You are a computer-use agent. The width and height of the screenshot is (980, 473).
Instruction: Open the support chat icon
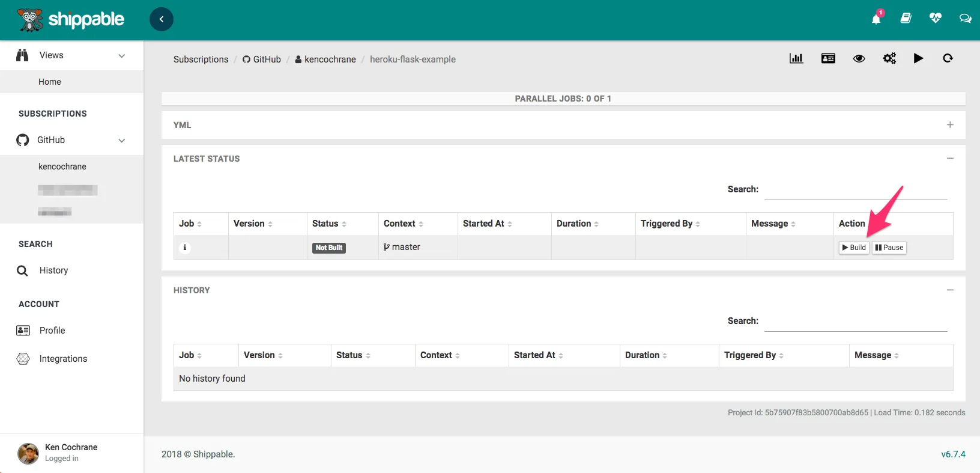[965, 19]
